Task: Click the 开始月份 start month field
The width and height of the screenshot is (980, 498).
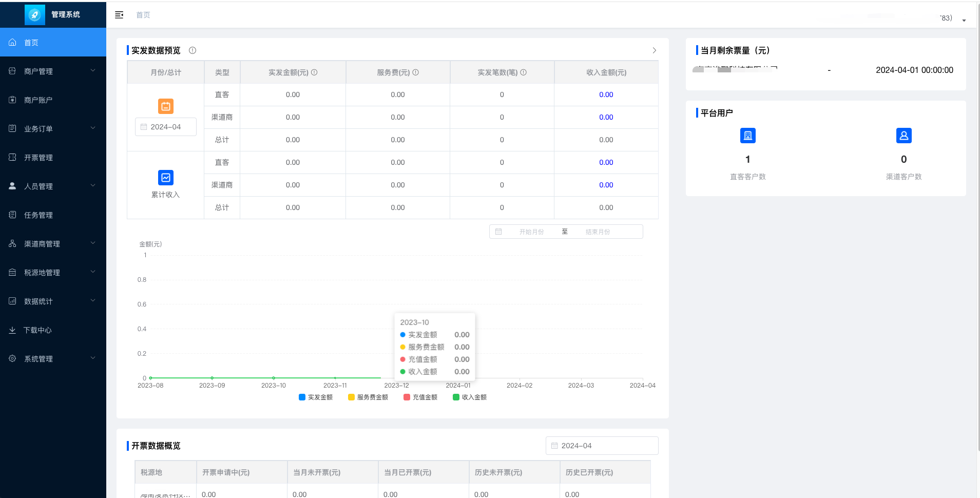Action: 531,232
